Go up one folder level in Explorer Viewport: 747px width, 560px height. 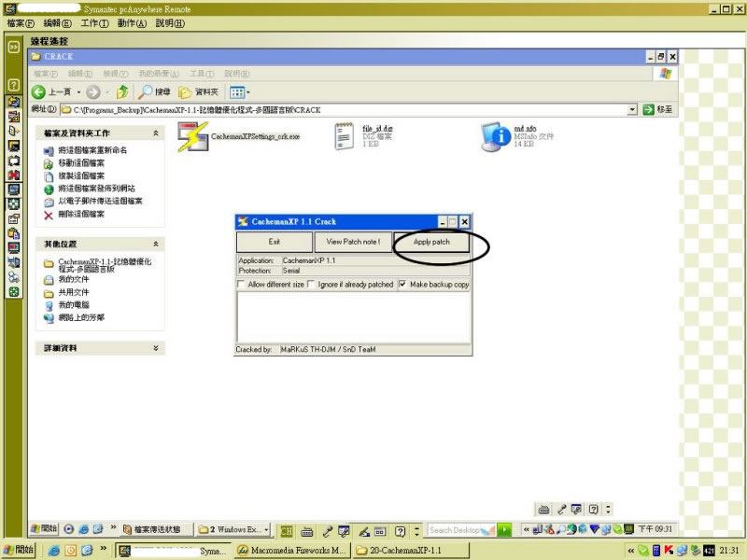(122, 91)
